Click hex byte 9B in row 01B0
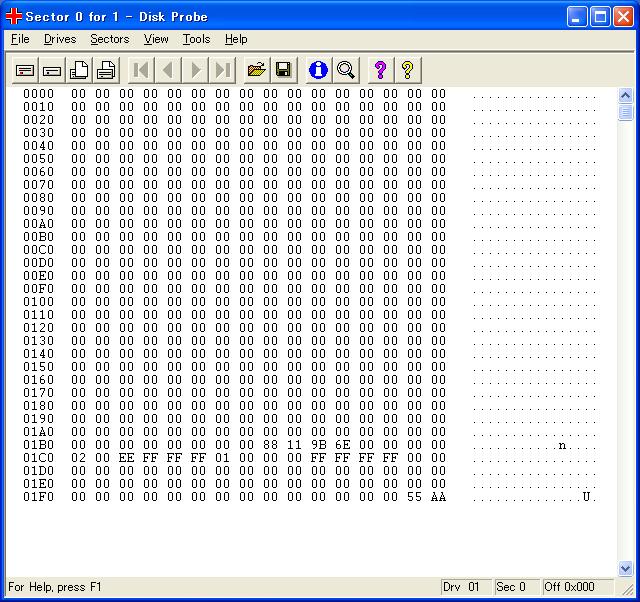This screenshot has height=602, width=640. click(318, 445)
